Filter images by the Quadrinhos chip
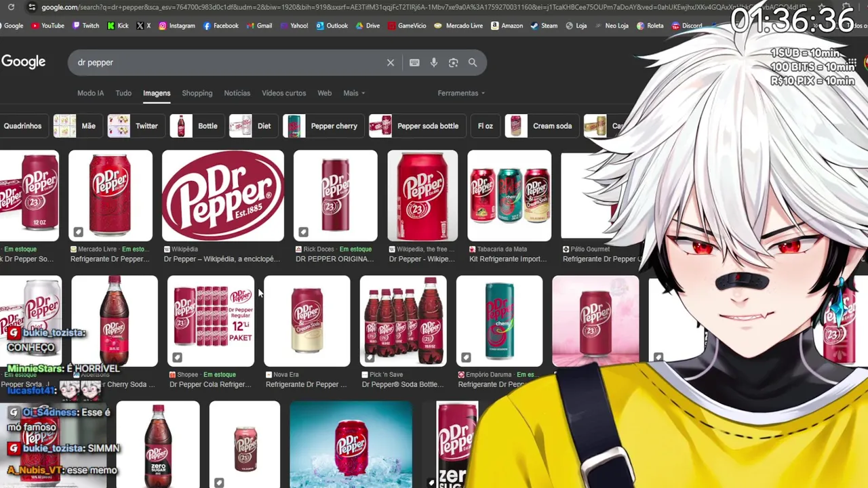The width and height of the screenshot is (868, 488). click(x=22, y=126)
